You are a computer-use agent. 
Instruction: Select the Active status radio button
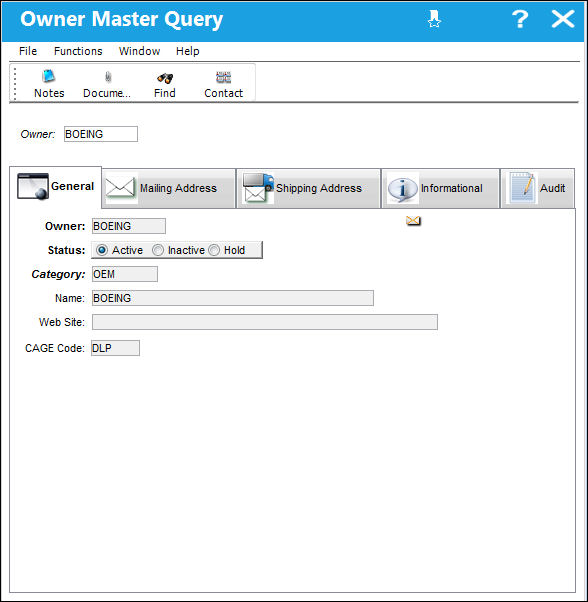click(102, 250)
